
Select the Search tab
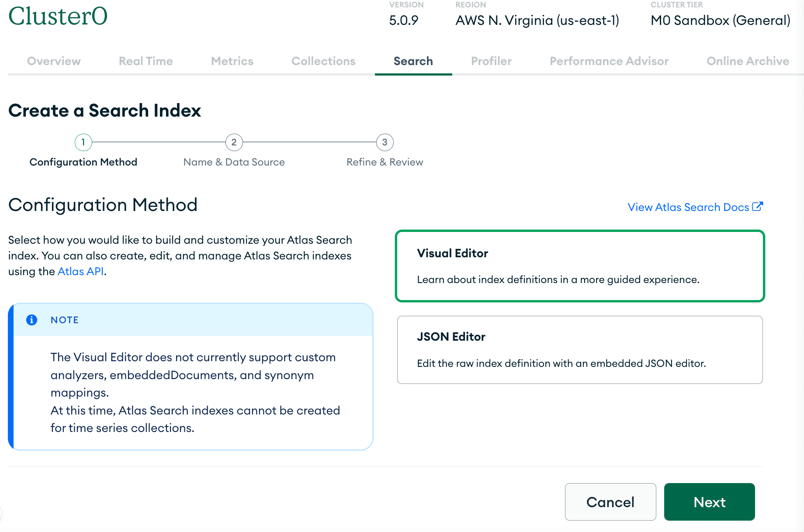[x=413, y=61]
